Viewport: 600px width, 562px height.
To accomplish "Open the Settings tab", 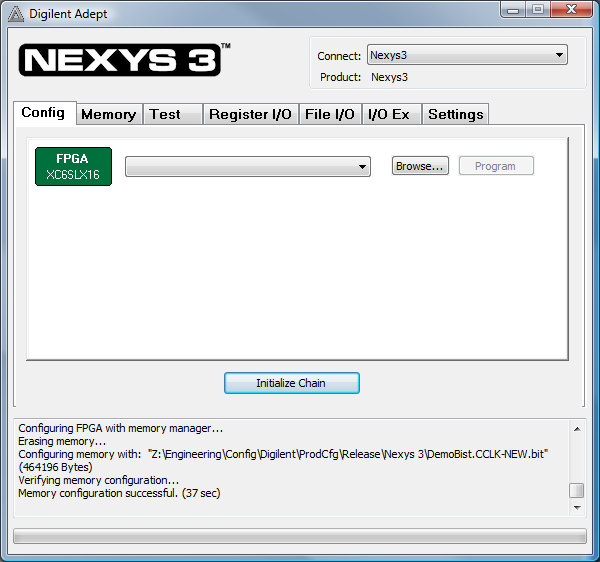I will pos(455,114).
